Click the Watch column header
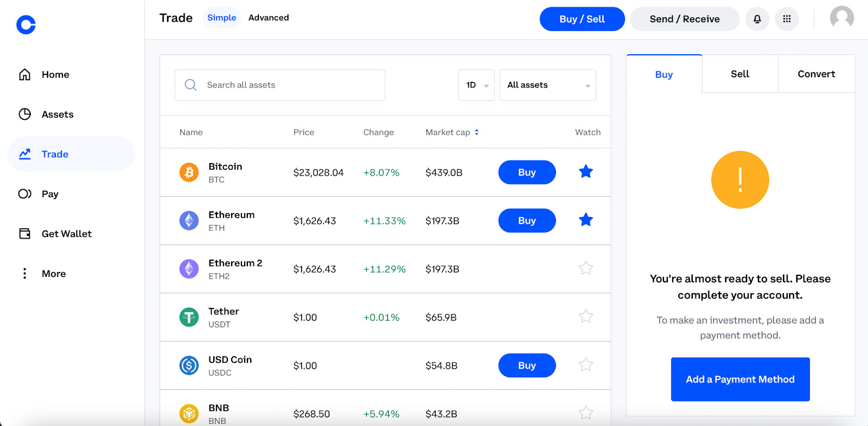The image size is (868, 426). point(588,132)
